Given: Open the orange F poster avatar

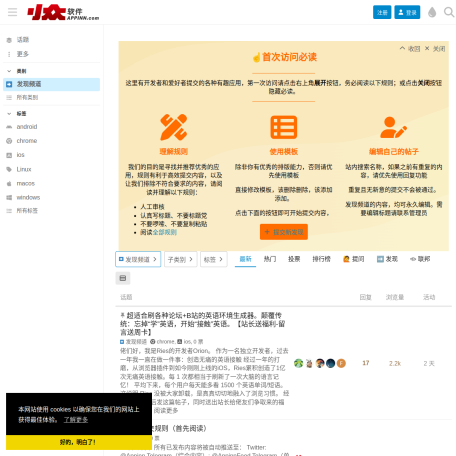Looking at the screenshot, I should tap(341, 363).
